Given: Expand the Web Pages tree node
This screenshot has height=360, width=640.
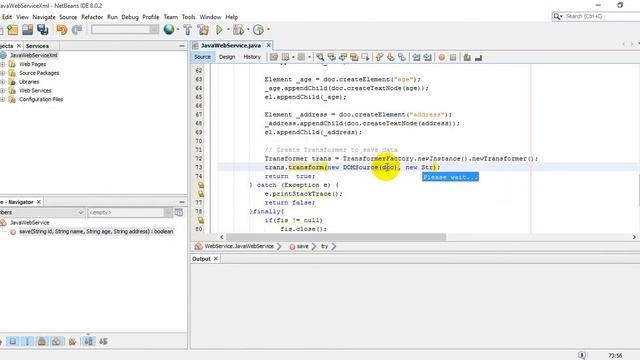Looking at the screenshot, I should point(3,64).
